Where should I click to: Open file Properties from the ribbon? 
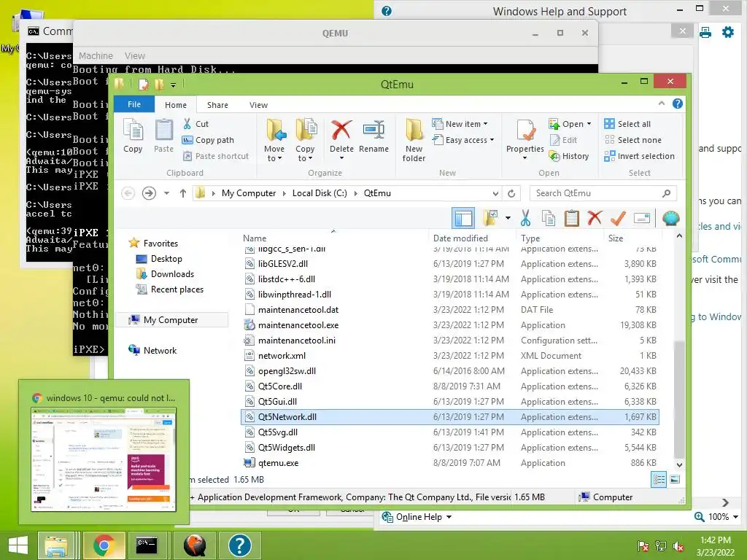tap(525, 138)
